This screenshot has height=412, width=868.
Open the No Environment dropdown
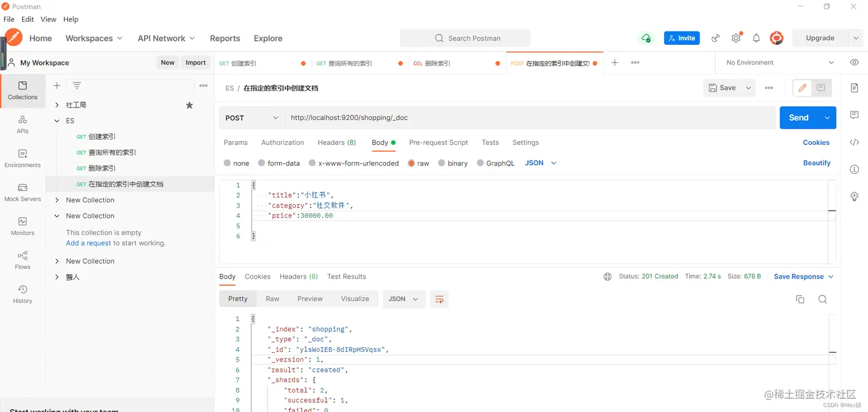(780, 63)
